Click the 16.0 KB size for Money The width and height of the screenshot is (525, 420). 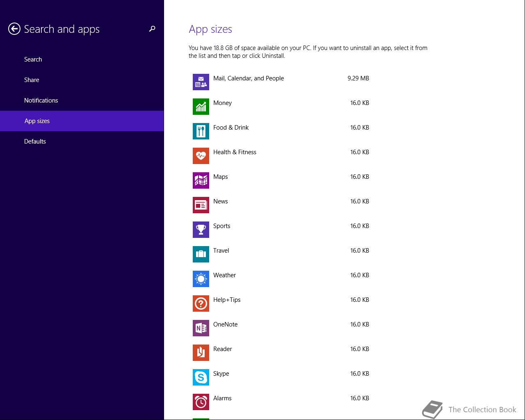[359, 103]
